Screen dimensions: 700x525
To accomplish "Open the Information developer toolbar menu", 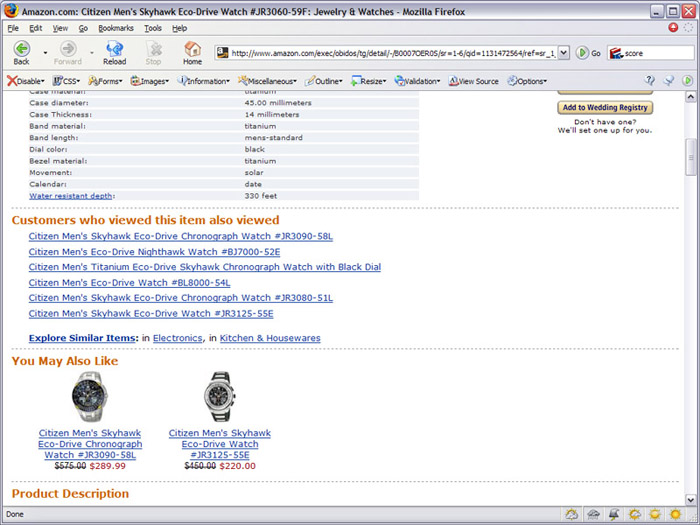I will point(204,81).
